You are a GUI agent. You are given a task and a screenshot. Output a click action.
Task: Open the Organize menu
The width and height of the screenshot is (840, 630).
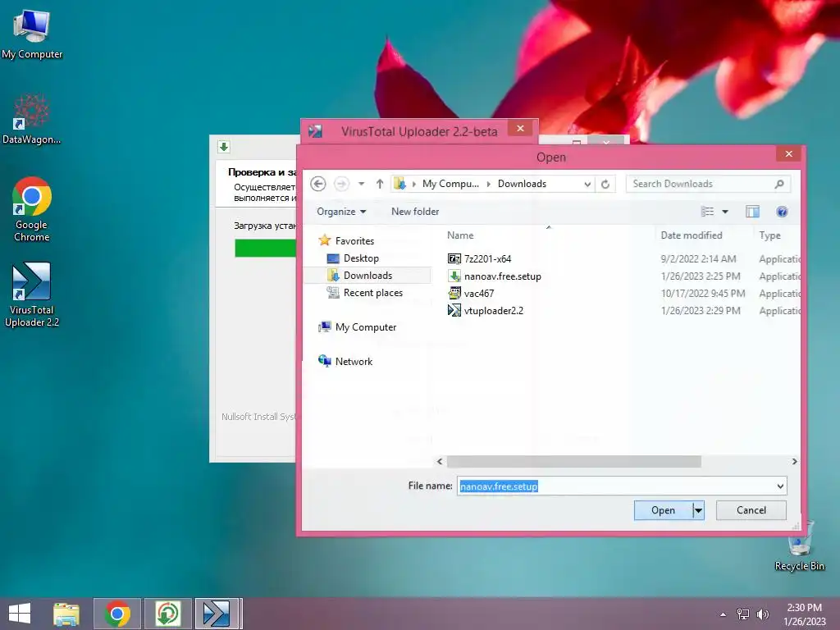[x=341, y=212]
